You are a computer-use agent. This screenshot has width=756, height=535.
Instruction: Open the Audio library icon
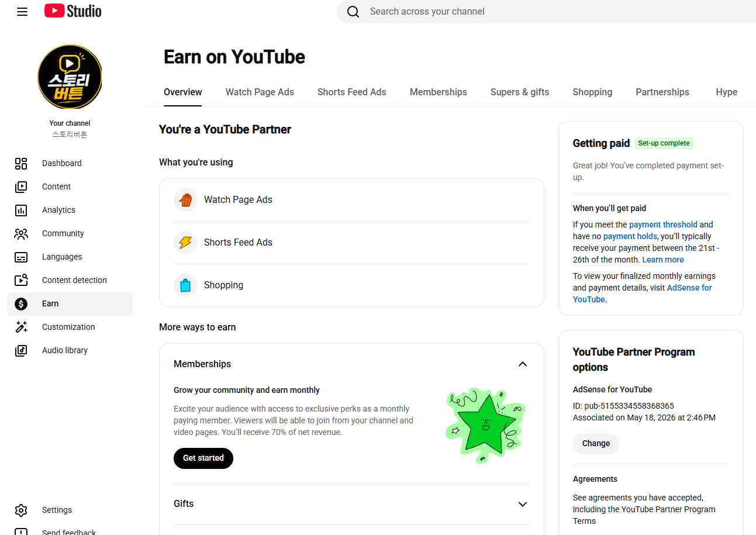[x=21, y=350]
